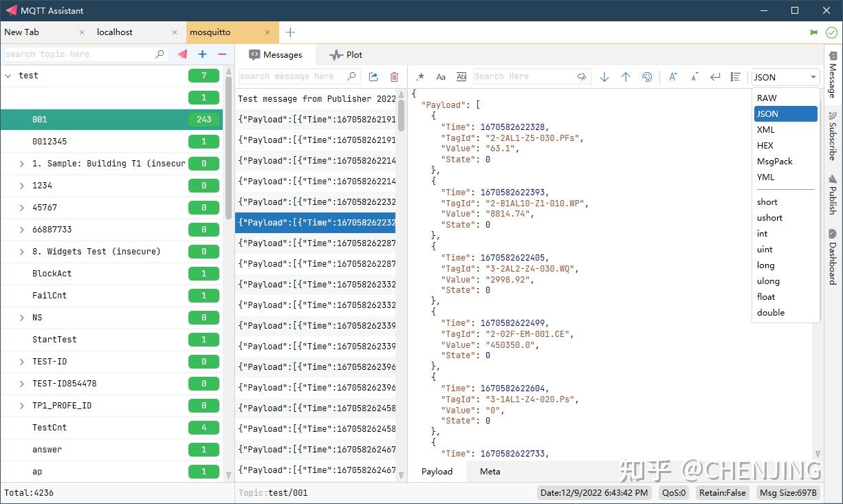
Task: Collapse the test topic tree
Action: [8, 76]
